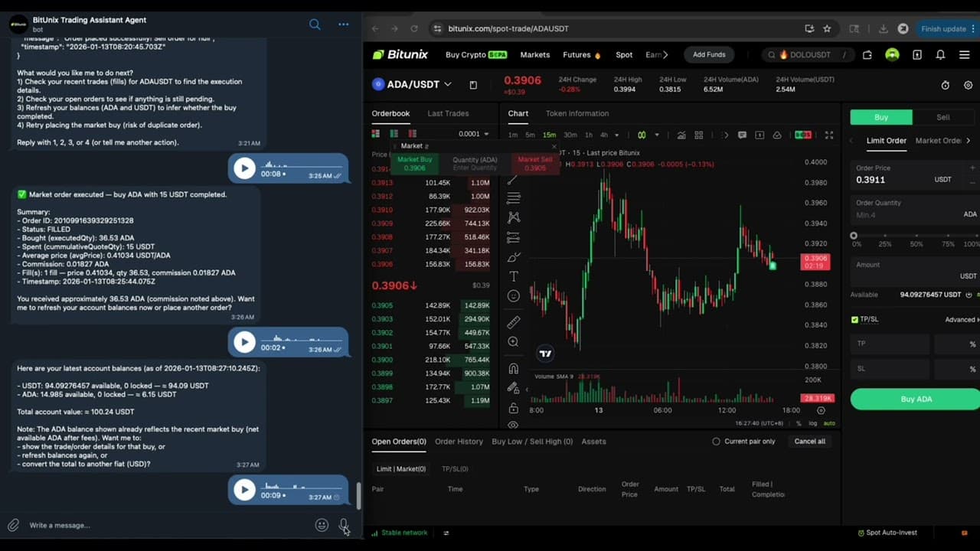Toggle the log scale on chart
Screen dimensions: 980x551
(x=812, y=423)
